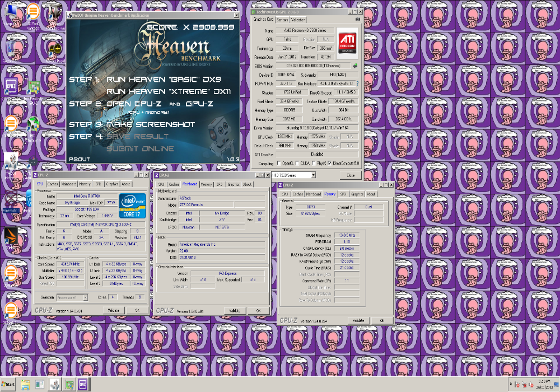Image resolution: width=560 pixels, height=392 pixels.
Task: Launch the CPU-Z desktop shortcut
Action: 11,88
